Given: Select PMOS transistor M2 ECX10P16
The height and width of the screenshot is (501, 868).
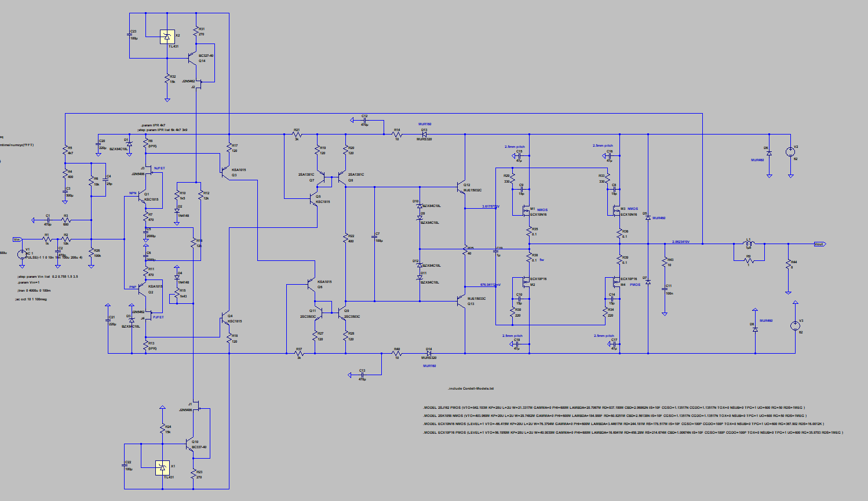Looking at the screenshot, I should pos(527,282).
